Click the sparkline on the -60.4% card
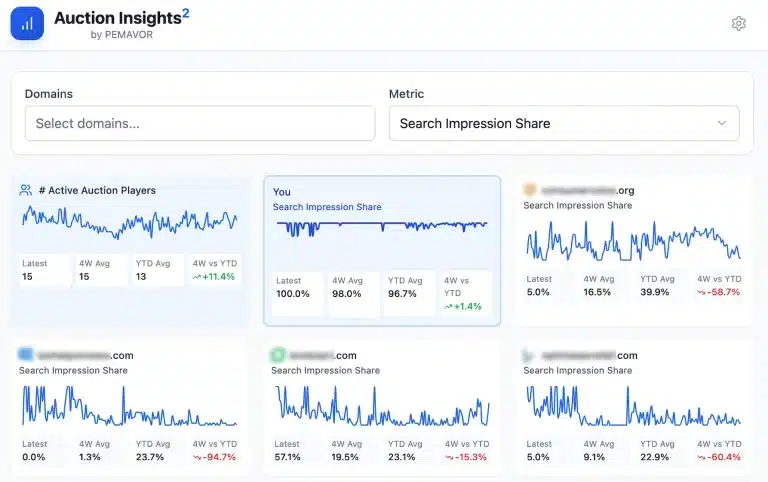 pos(633,406)
